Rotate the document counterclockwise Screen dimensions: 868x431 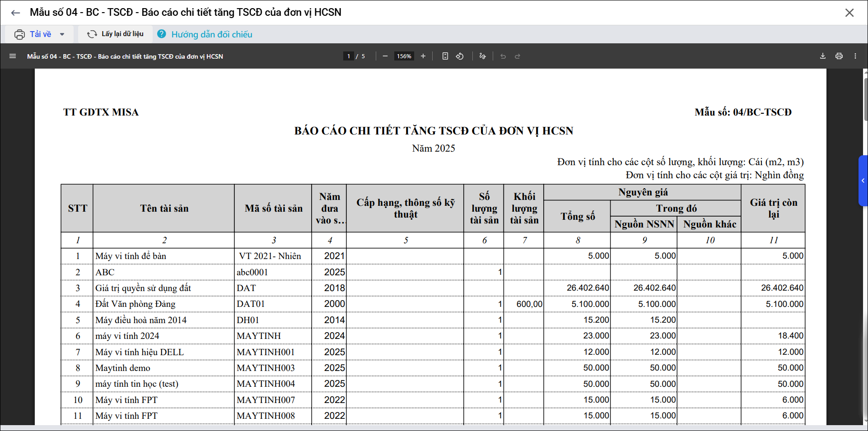click(460, 56)
